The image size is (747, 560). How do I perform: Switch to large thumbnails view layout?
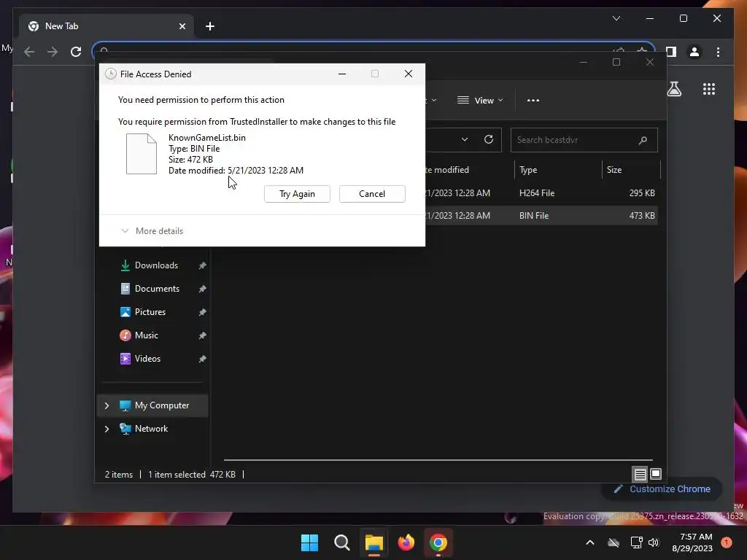[x=656, y=474]
